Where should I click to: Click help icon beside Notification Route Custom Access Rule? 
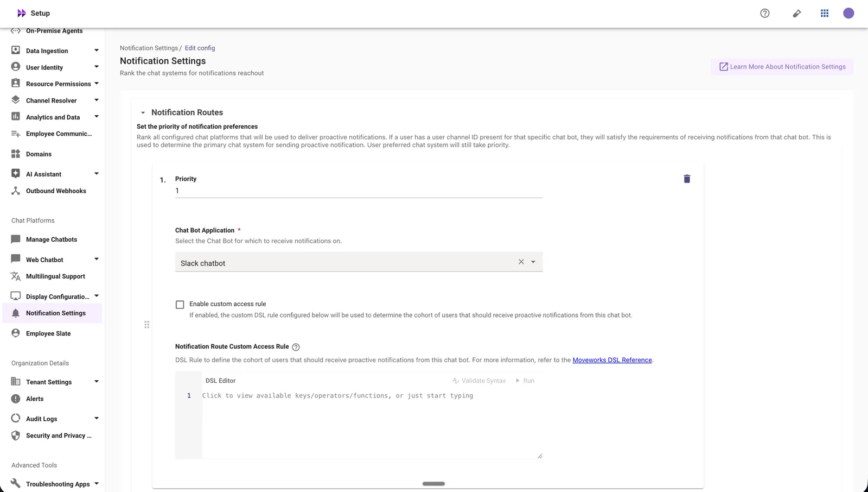coord(296,347)
